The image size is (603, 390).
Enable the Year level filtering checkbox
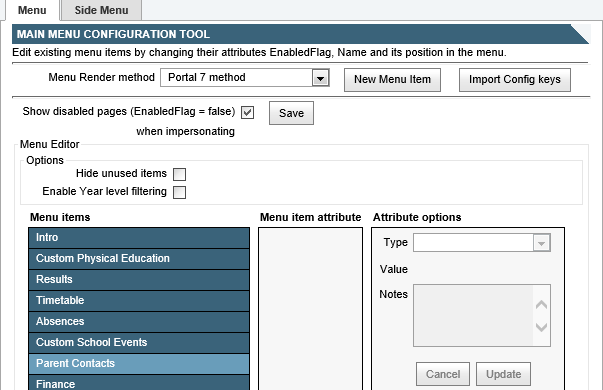(x=179, y=192)
